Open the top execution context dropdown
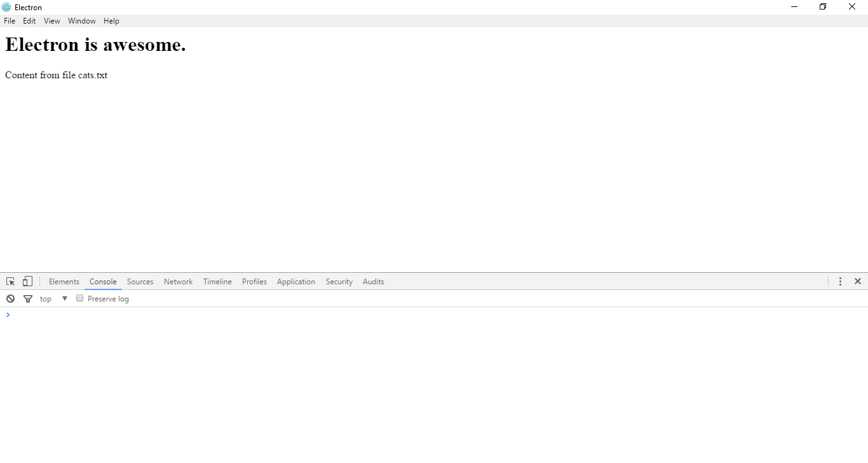This screenshot has width=868, height=463. click(x=54, y=299)
